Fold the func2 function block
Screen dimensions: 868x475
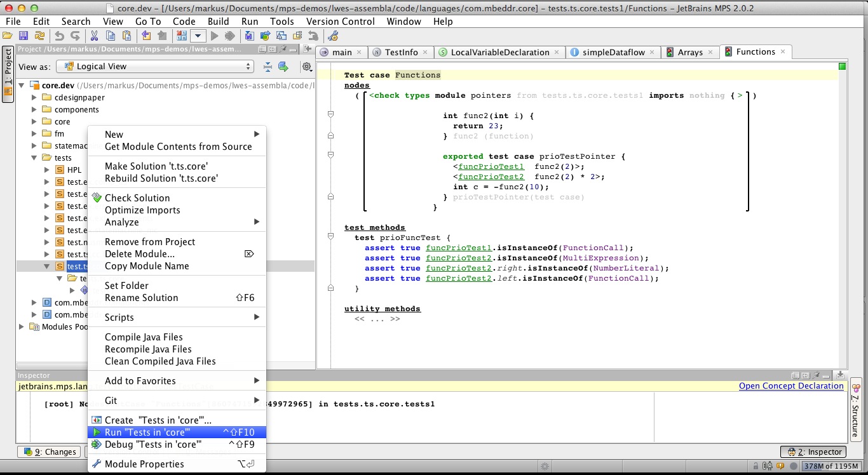(x=330, y=115)
